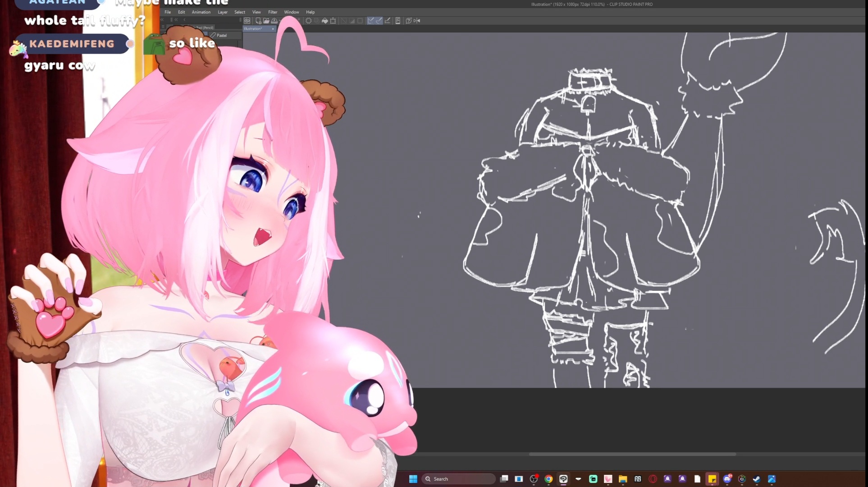Image resolution: width=868 pixels, height=487 pixels.
Task: Click the Scale/Rotate transform icon
Action: [x=333, y=21]
